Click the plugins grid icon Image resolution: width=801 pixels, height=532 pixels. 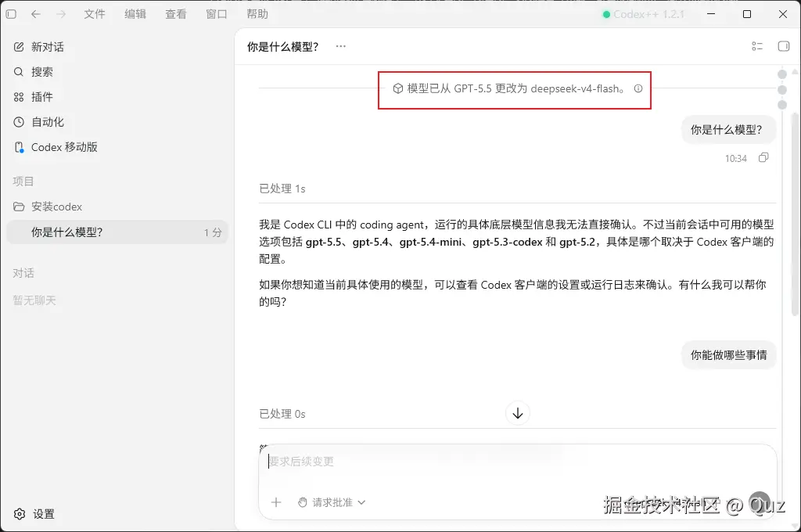pos(19,97)
